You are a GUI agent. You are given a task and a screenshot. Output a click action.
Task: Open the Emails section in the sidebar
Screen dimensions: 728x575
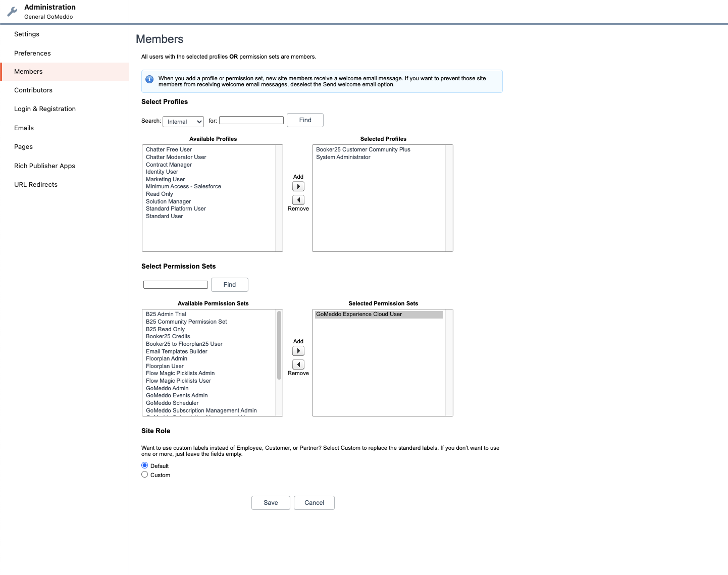[x=24, y=128]
